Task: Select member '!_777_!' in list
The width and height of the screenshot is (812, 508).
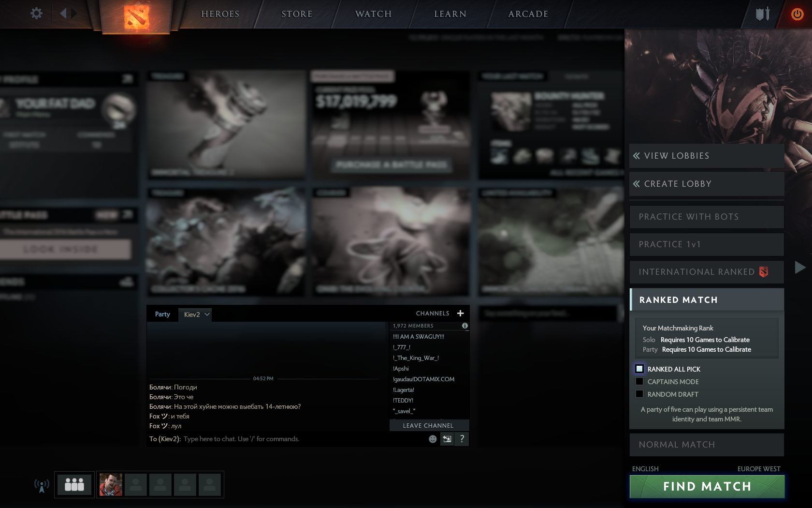Action: [402, 347]
